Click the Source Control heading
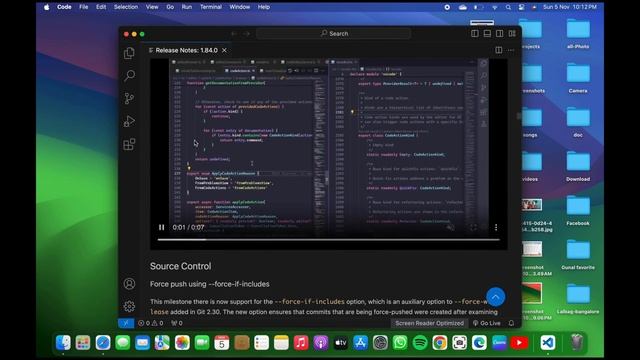 (x=180, y=266)
